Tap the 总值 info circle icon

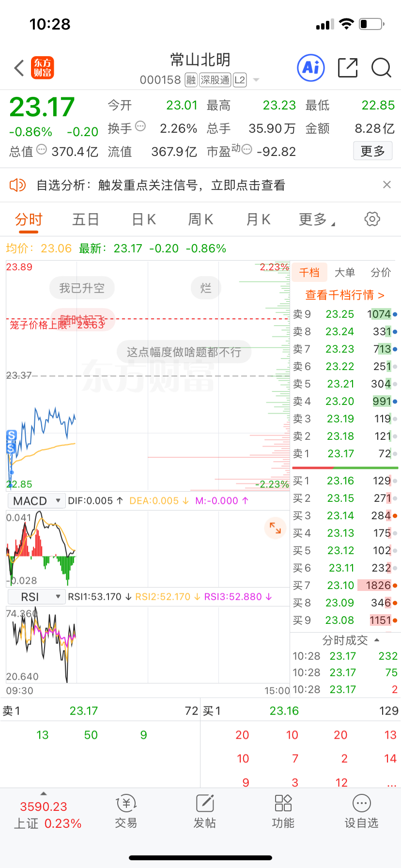click(x=42, y=150)
